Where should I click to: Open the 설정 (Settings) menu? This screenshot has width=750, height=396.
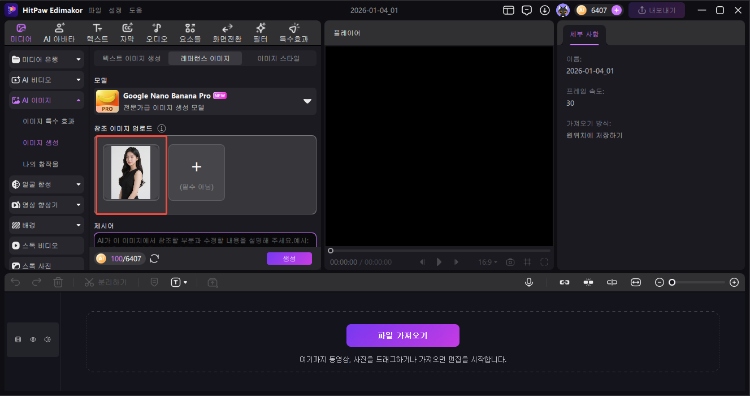pos(115,10)
